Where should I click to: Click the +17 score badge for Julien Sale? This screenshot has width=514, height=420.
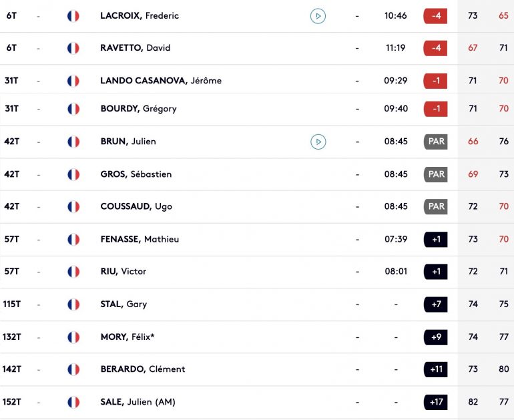click(435, 402)
